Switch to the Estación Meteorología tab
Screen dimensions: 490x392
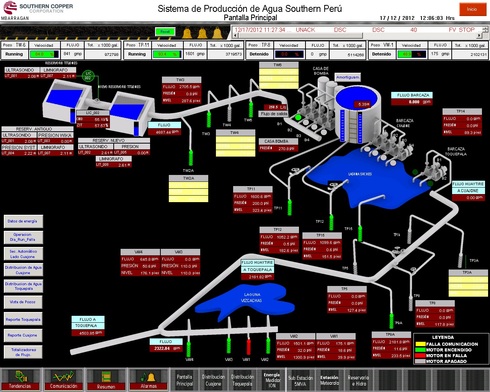pyautogui.click(x=329, y=380)
